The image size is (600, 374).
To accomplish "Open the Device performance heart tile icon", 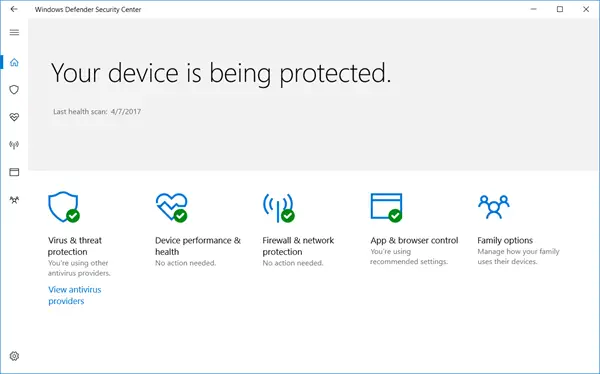I will click(x=171, y=207).
